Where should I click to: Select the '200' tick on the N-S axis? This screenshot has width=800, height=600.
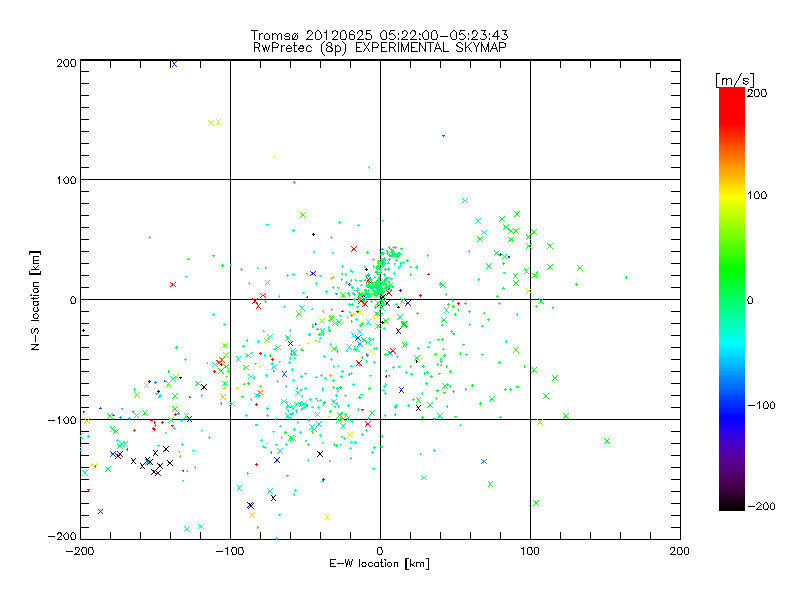coord(66,63)
